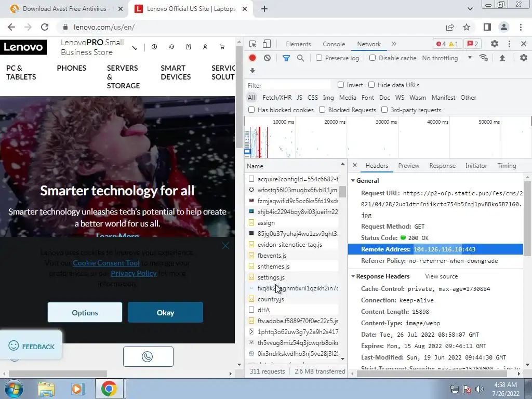The width and height of the screenshot is (532, 399).
Task: Toggle the network filter funnel icon
Action: point(286,58)
